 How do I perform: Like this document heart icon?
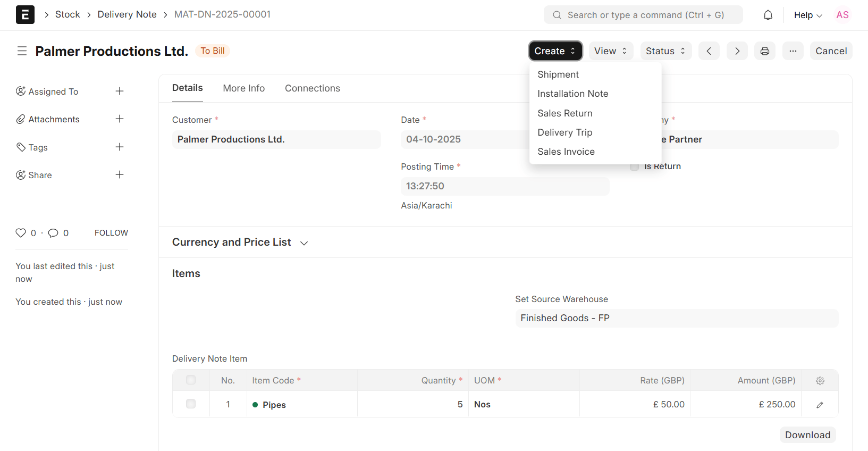click(x=21, y=233)
